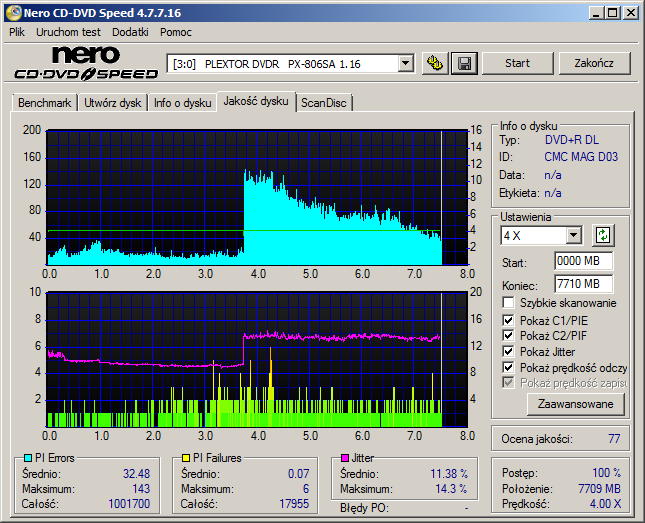Click PI Failures Średnio value 0.07

click(x=298, y=474)
